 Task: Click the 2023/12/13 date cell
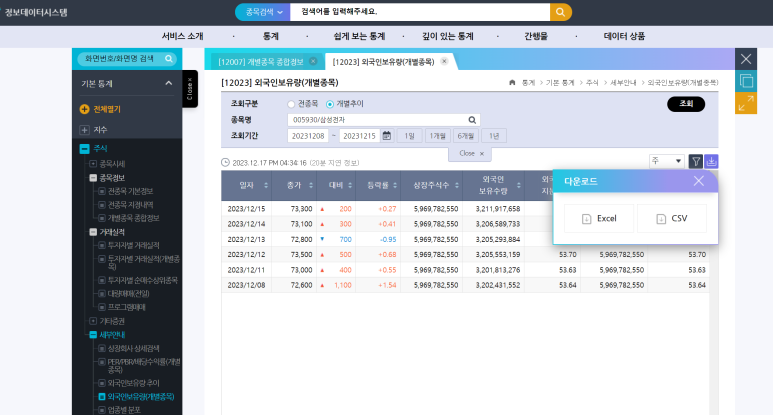click(x=246, y=240)
